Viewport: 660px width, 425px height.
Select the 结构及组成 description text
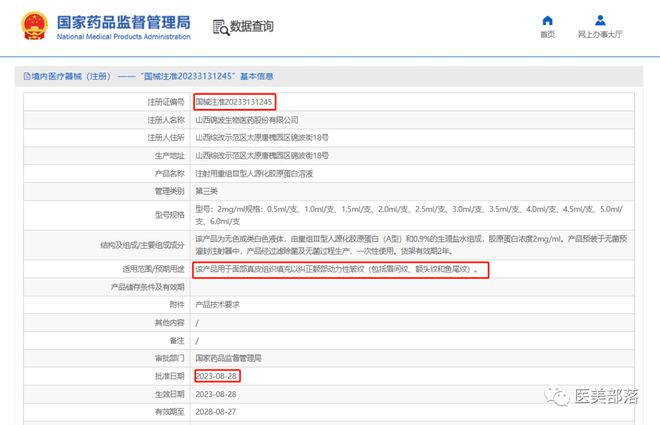[x=411, y=245]
